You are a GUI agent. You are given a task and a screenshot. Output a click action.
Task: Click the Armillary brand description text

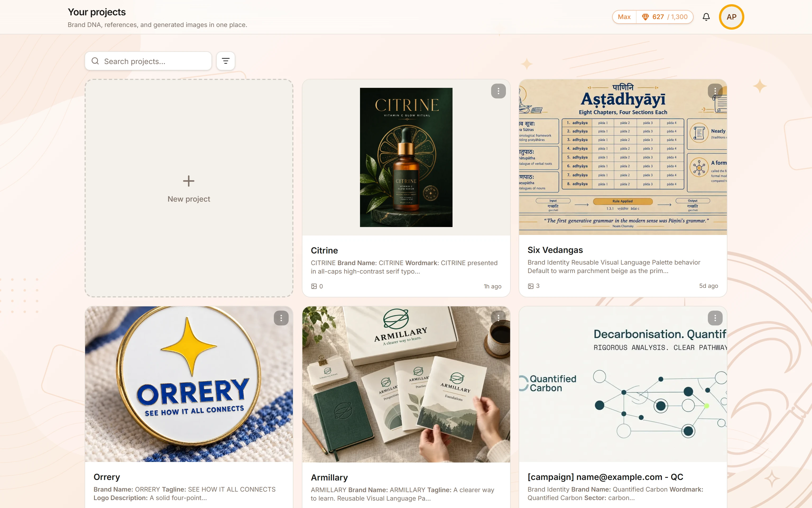click(x=402, y=494)
